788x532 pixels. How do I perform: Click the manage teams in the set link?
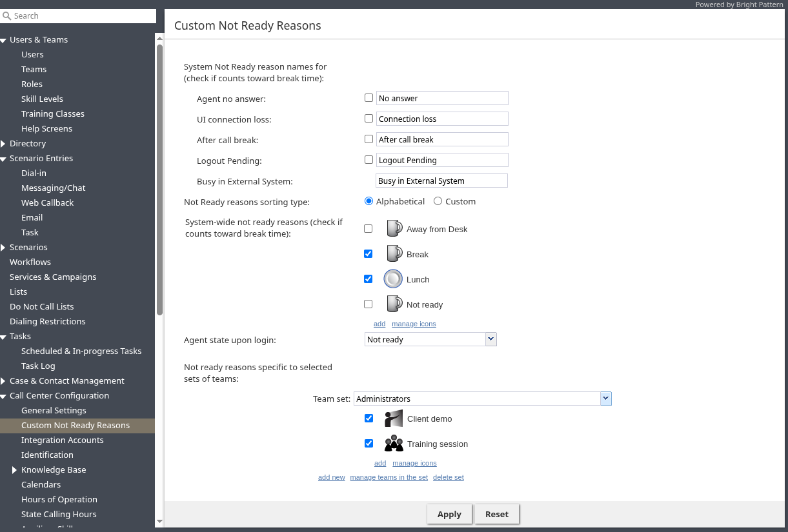tap(389, 477)
